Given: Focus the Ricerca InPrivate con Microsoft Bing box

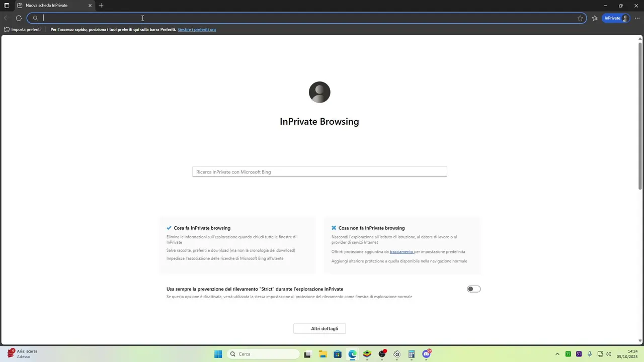Looking at the screenshot, I should pyautogui.click(x=319, y=172).
